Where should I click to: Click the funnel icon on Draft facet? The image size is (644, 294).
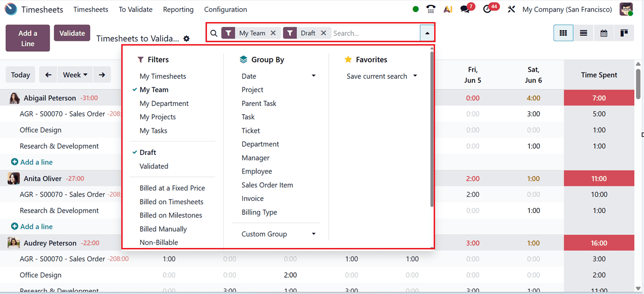[290, 33]
